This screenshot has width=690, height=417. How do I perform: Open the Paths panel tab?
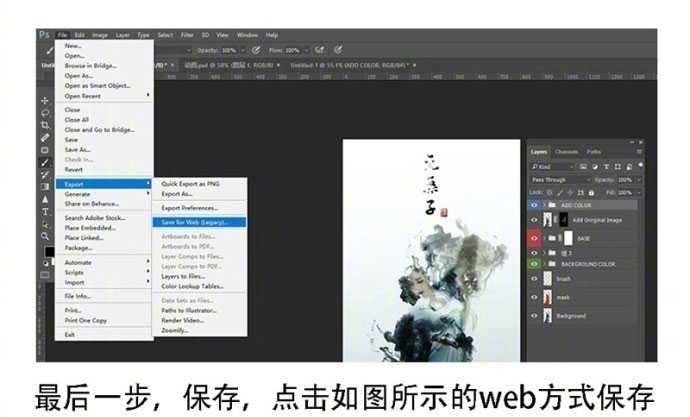pos(593,152)
